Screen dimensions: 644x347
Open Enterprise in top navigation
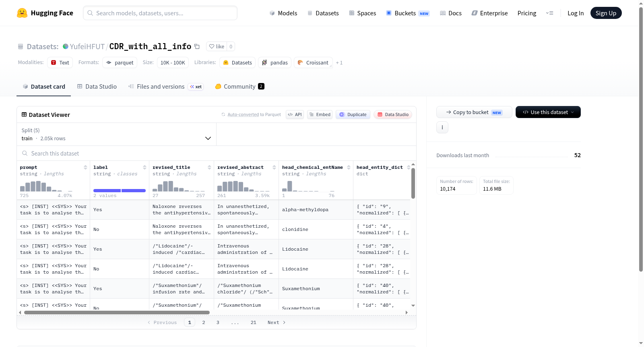click(x=489, y=13)
